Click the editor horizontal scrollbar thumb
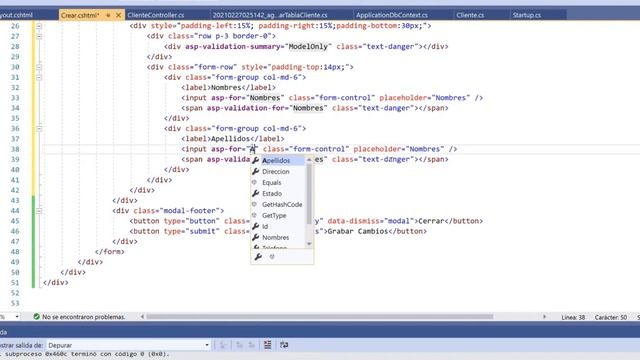 coord(320,317)
